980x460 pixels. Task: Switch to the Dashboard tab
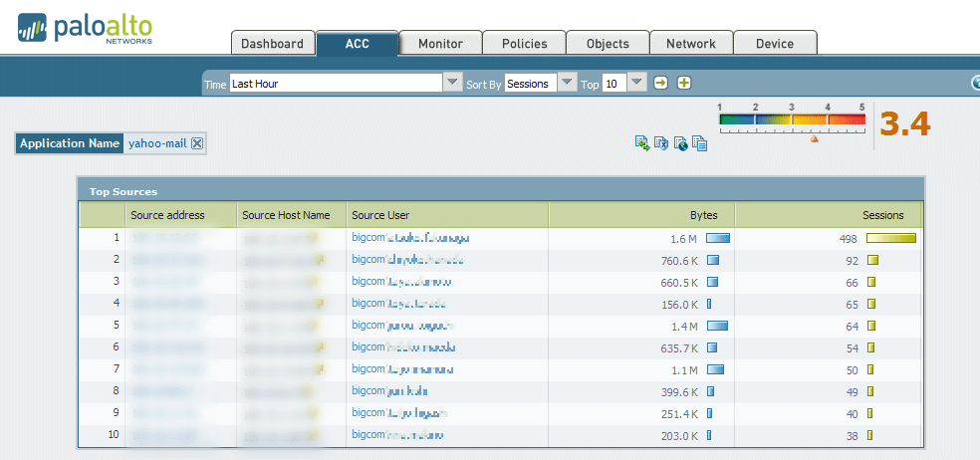click(x=272, y=44)
